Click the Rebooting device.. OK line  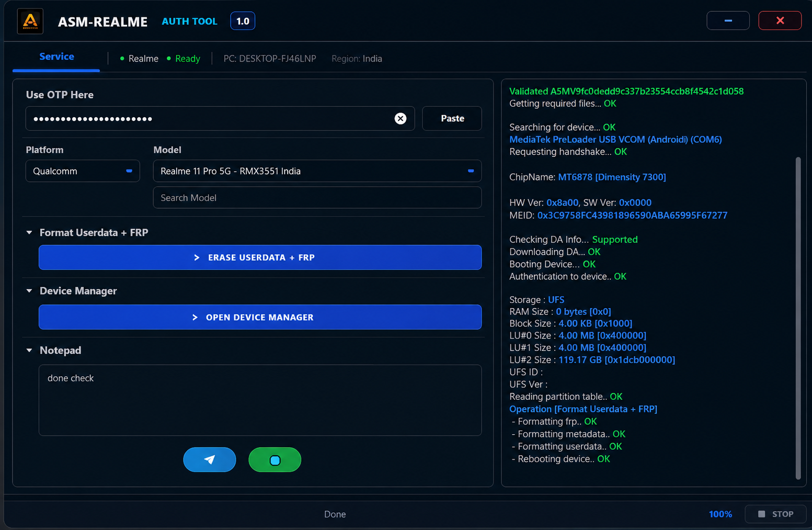click(x=561, y=459)
